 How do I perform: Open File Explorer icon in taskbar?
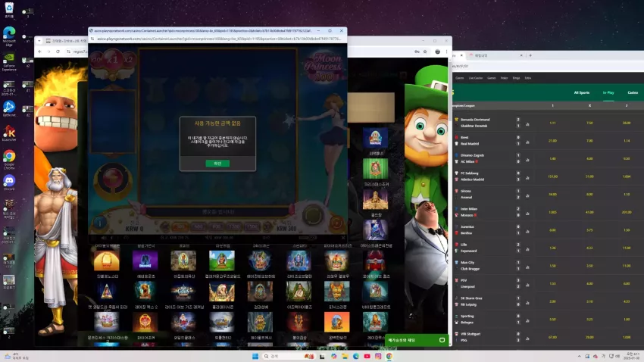[345, 356]
